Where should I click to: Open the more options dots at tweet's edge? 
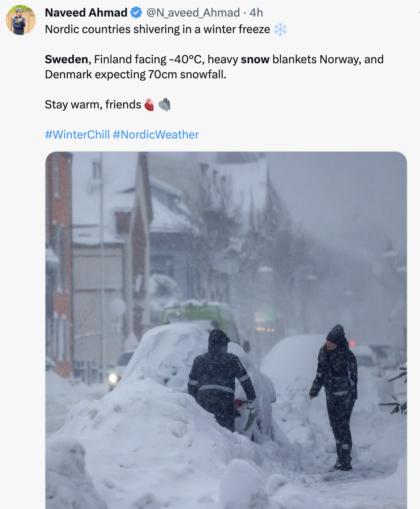pos(419,13)
